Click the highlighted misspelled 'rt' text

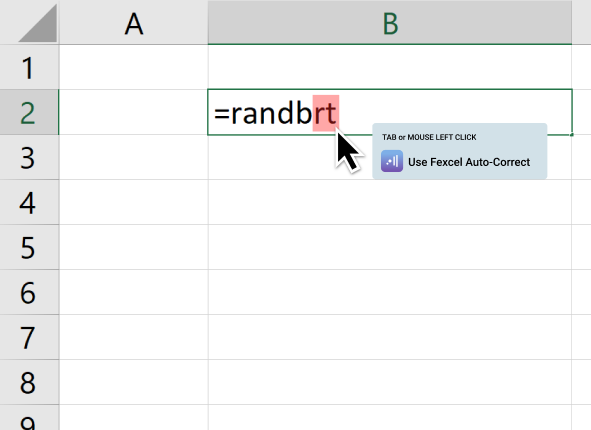pos(326,113)
